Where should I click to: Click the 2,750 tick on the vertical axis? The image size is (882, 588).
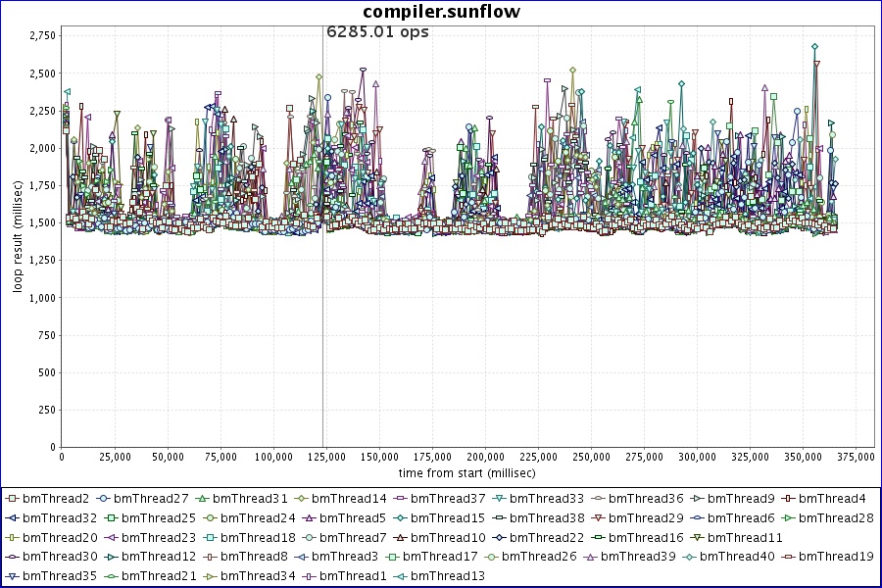(42, 35)
